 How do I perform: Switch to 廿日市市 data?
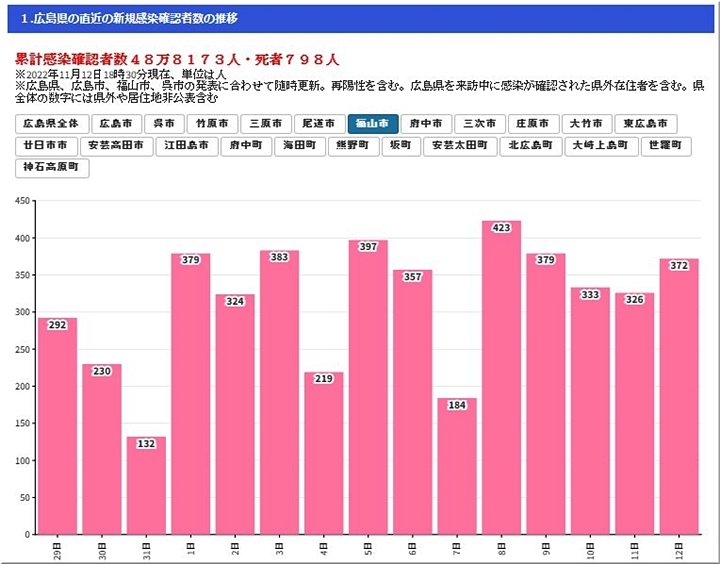point(47,146)
